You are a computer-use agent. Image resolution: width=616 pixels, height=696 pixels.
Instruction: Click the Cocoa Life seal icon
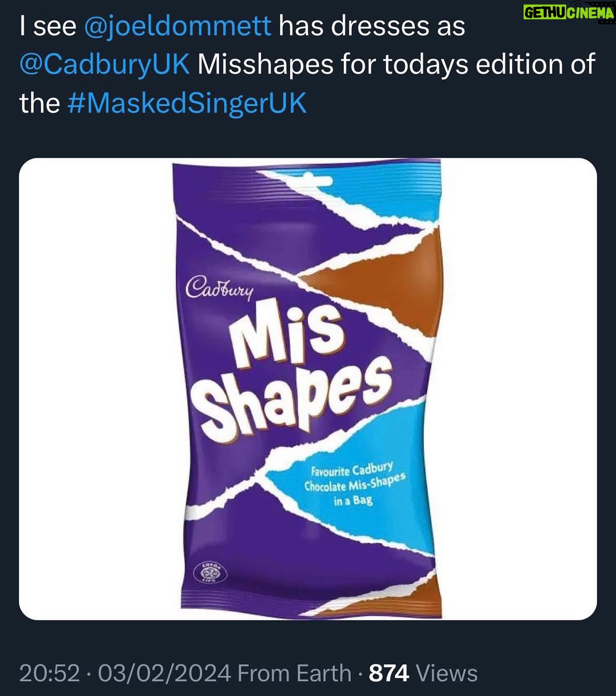click(x=210, y=572)
